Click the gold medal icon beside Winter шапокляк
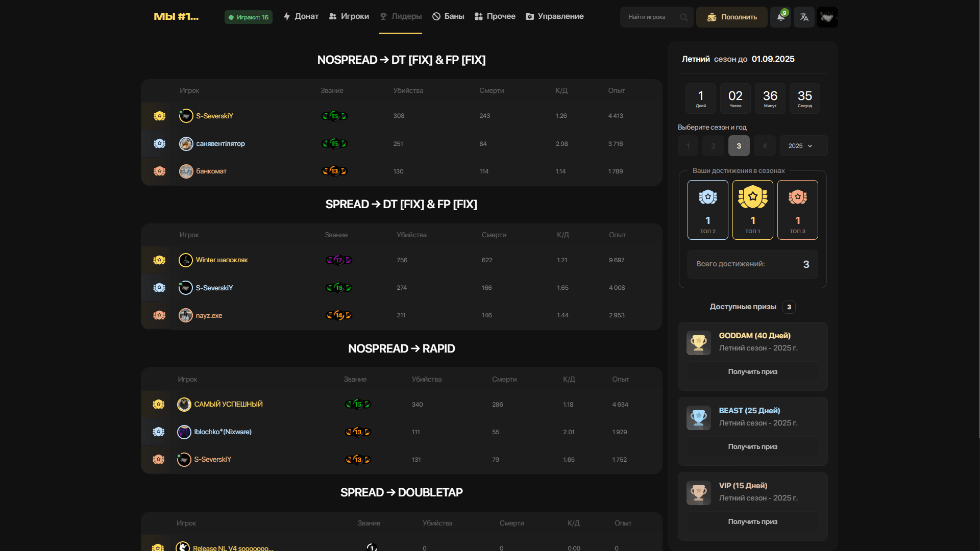Viewport: 980px width, 551px height. (159, 260)
